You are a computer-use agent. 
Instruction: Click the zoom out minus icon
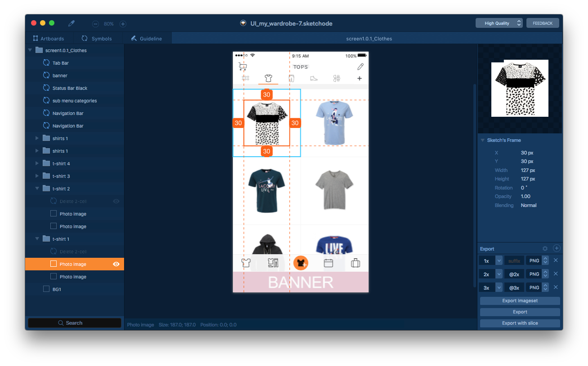click(95, 24)
